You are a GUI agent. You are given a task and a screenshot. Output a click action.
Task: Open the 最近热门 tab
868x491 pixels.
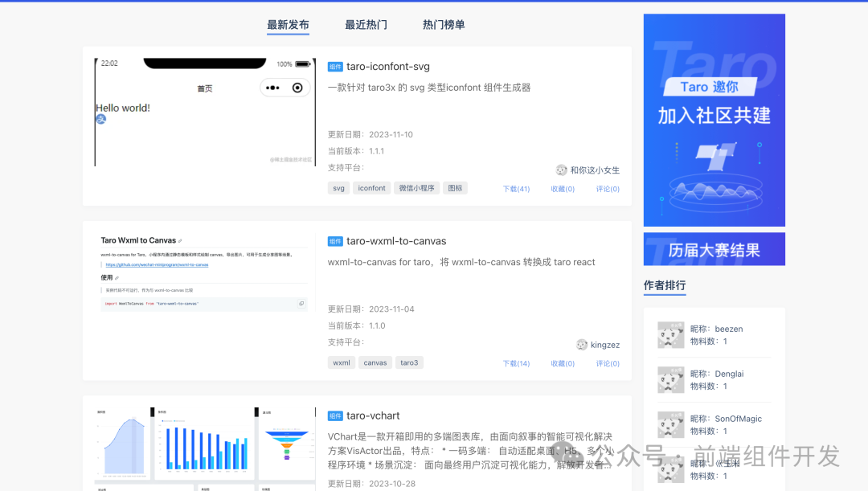click(366, 25)
